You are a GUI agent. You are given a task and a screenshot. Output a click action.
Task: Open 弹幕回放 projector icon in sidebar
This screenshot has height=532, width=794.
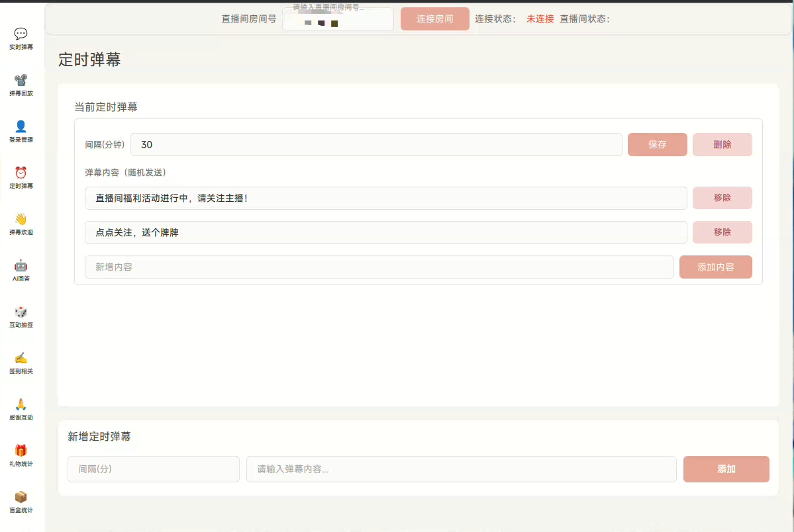(21, 80)
